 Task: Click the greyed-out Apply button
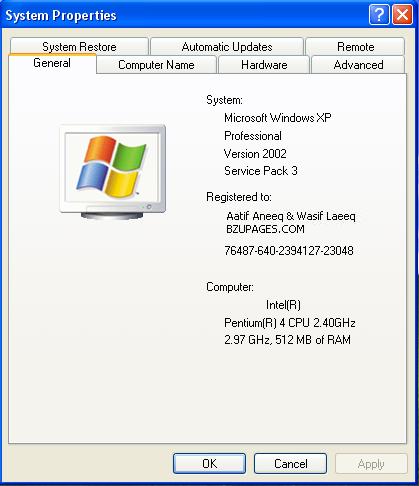(371, 463)
